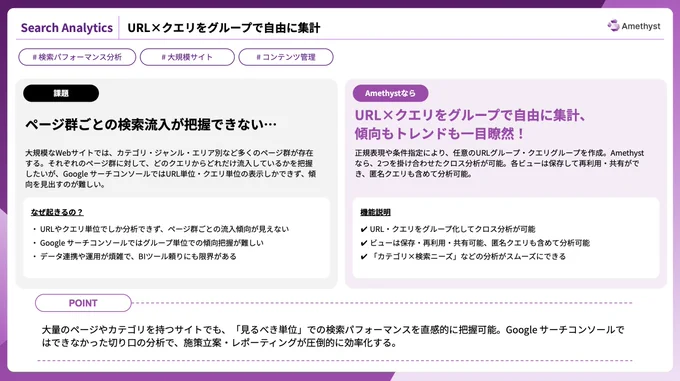Click checkmark beside ビューは保存・再利用・共有可能
This screenshot has width=680, height=381.
point(364,243)
